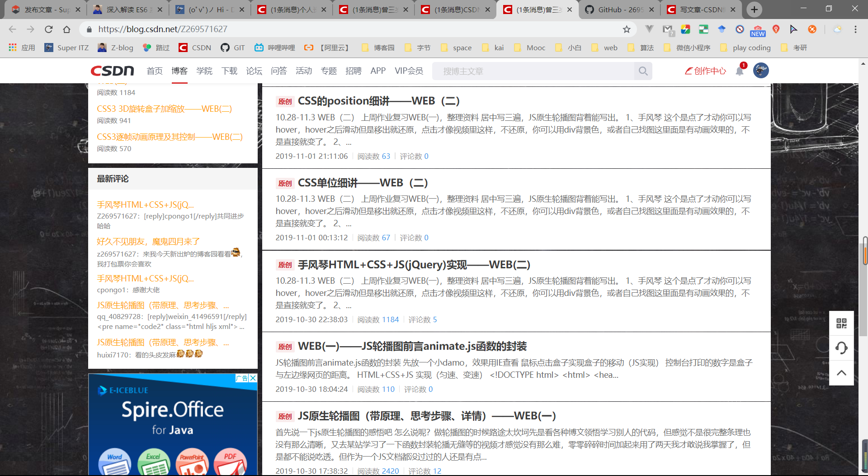Expand the web bookmarks folder
The image size is (868, 476).
604,48
